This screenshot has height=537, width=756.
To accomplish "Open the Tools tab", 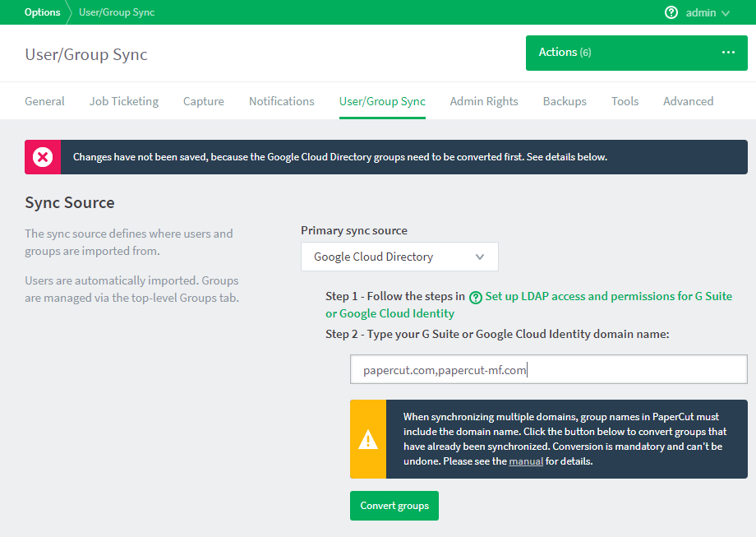I will pyautogui.click(x=625, y=101).
